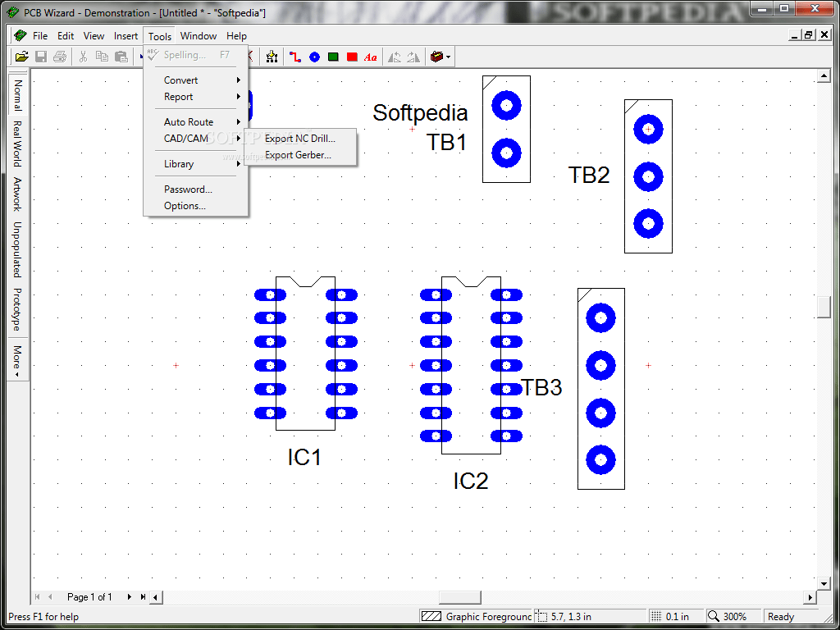Image resolution: width=840 pixels, height=630 pixels.
Task: Click the horizontal scrollbar thumb
Action: (459, 597)
